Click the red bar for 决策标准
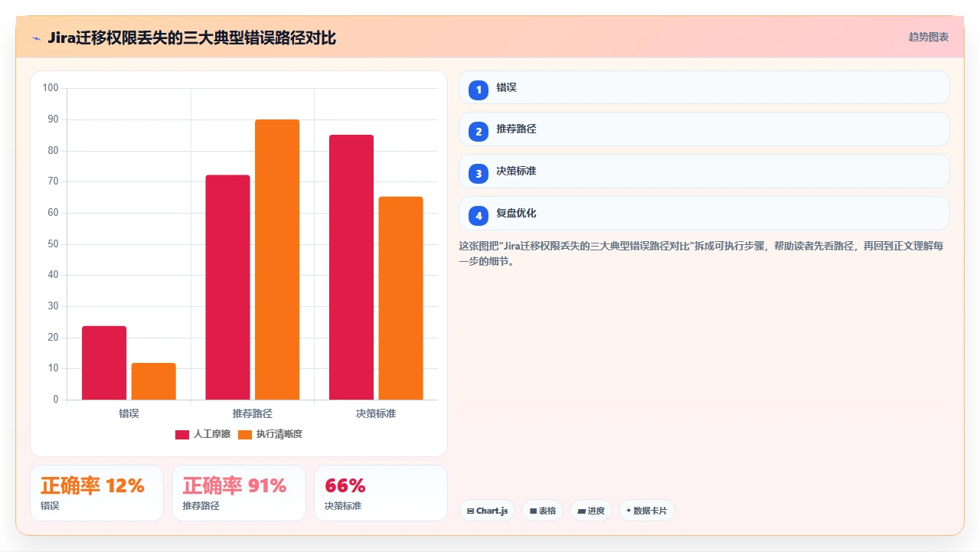Screen dimensions: 980x552 tap(351, 267)
